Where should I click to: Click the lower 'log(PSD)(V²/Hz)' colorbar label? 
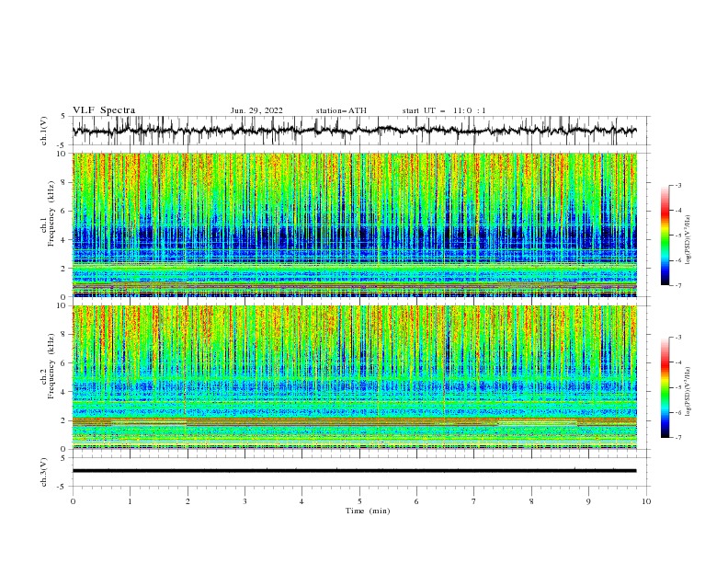[x=688, y=392]
